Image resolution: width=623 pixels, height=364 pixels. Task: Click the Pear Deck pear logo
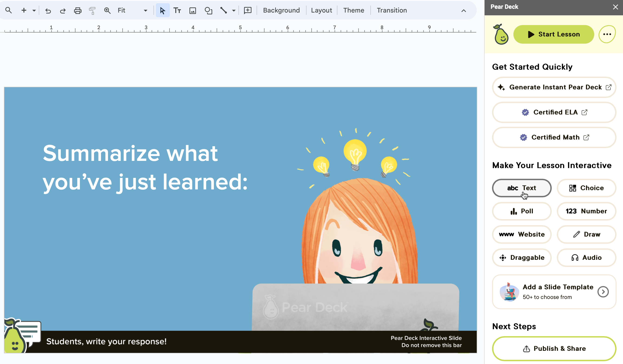[501, 34]
